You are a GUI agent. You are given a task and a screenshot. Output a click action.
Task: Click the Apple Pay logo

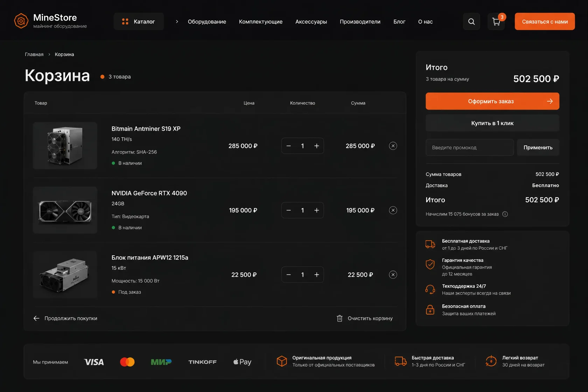[242, 362]
